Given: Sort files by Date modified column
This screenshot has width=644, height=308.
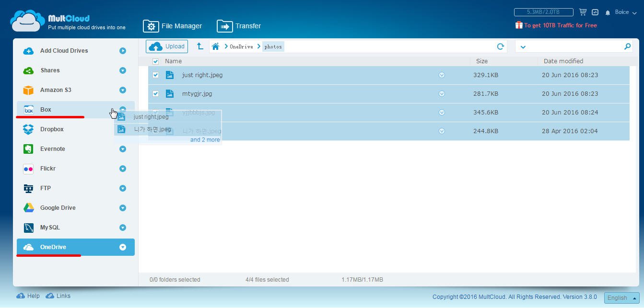Looking at the screenshot, I should (x=563, y=61).
